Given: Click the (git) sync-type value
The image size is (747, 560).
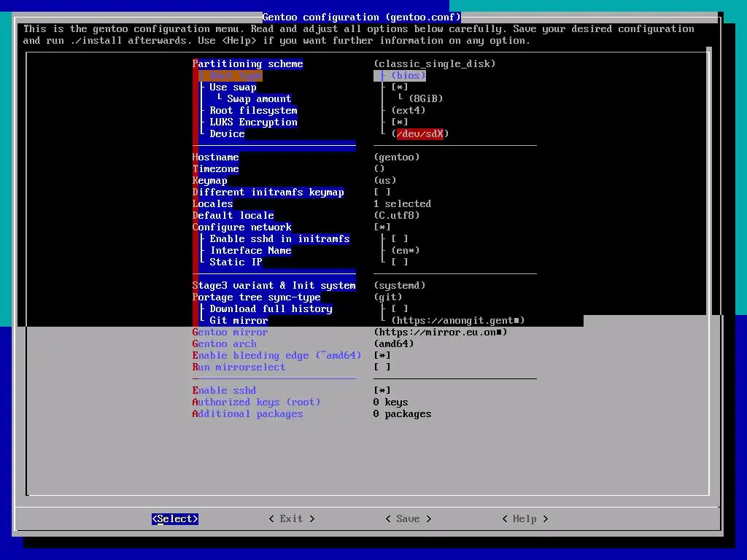Looking at the screenshot, I should [388, 297].
